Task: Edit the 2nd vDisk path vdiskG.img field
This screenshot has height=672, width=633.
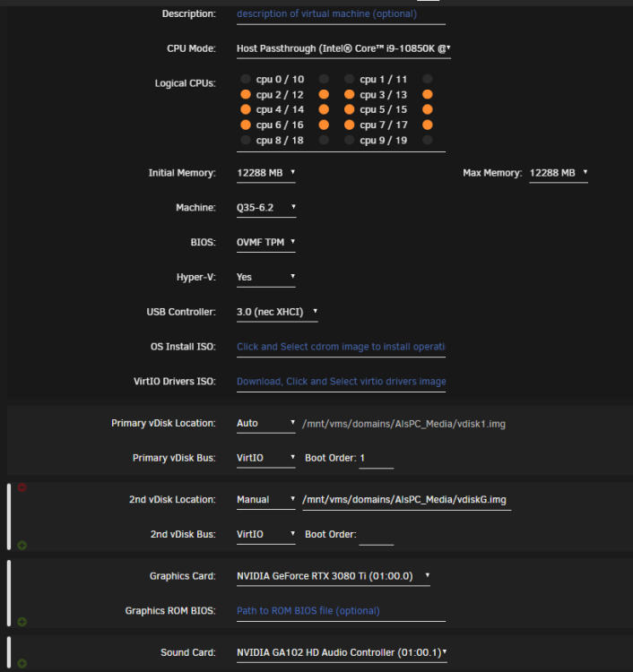Action: tap(406, 500)
